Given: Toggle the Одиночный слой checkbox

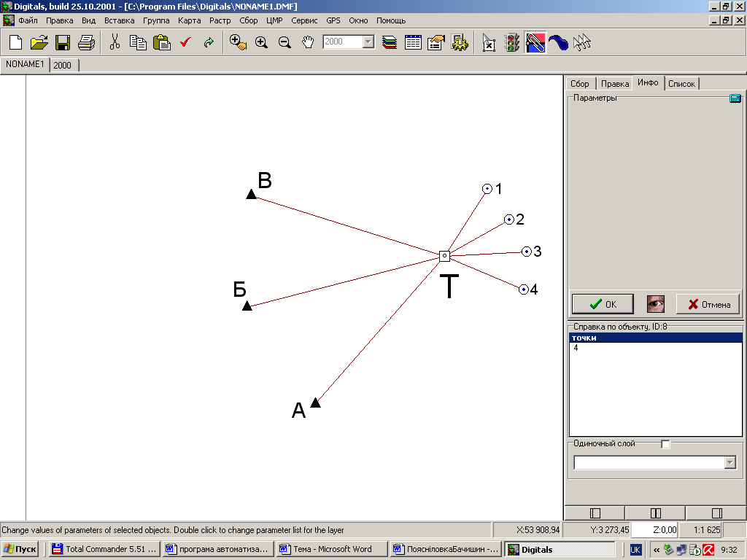Looking at the screenshot, I should [665, 444].
